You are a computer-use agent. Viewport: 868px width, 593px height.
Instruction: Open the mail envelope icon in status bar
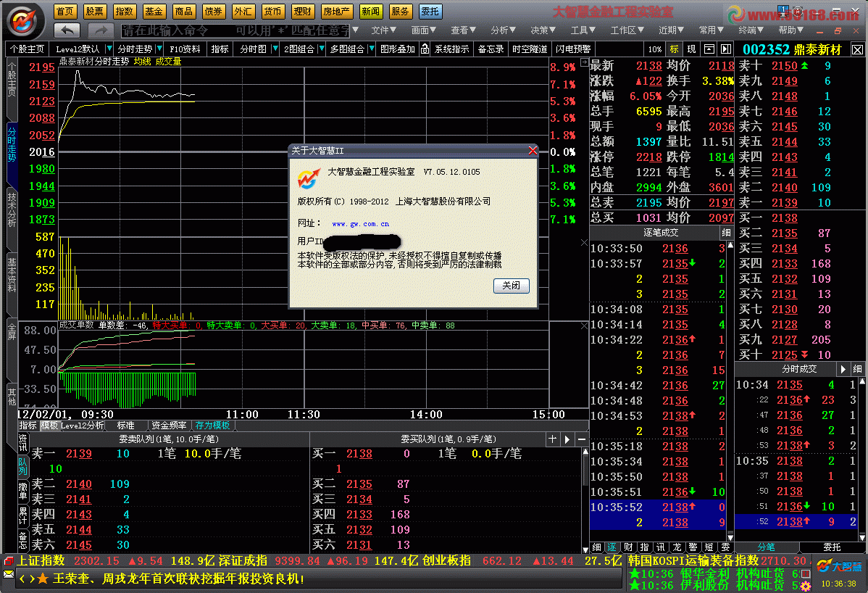[x=8, y=574]
